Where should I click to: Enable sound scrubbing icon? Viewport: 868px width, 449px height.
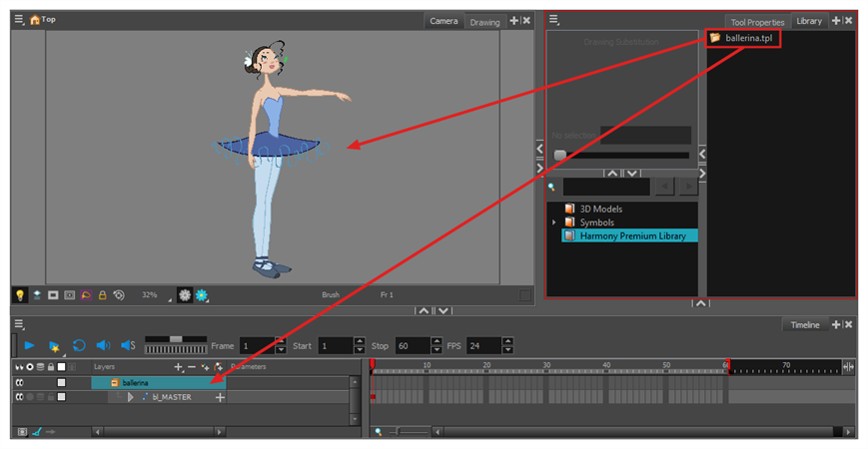(x=128, y=345)
